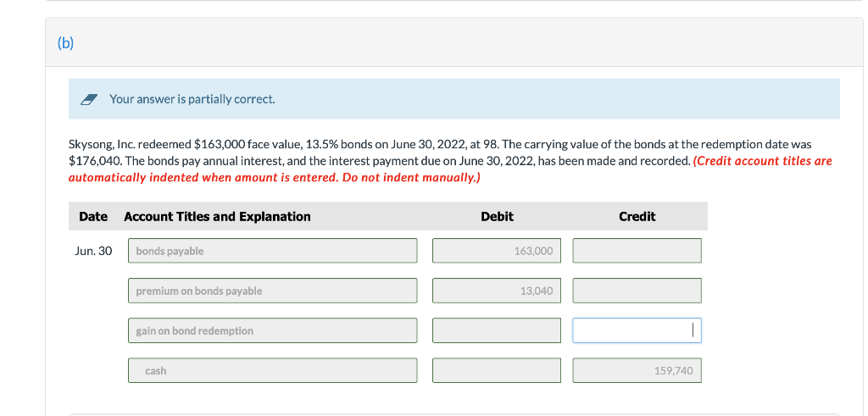Select the debit field showing 163,000
Image resolution: width=868 pixels, height=416 pixels.
point(497,251)
